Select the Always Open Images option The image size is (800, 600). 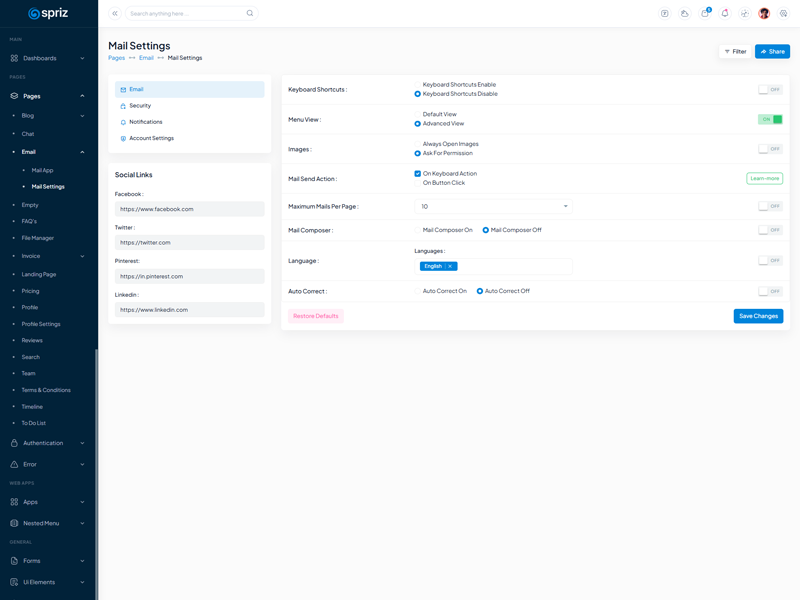pyautogui.click(x=418, y=144)
